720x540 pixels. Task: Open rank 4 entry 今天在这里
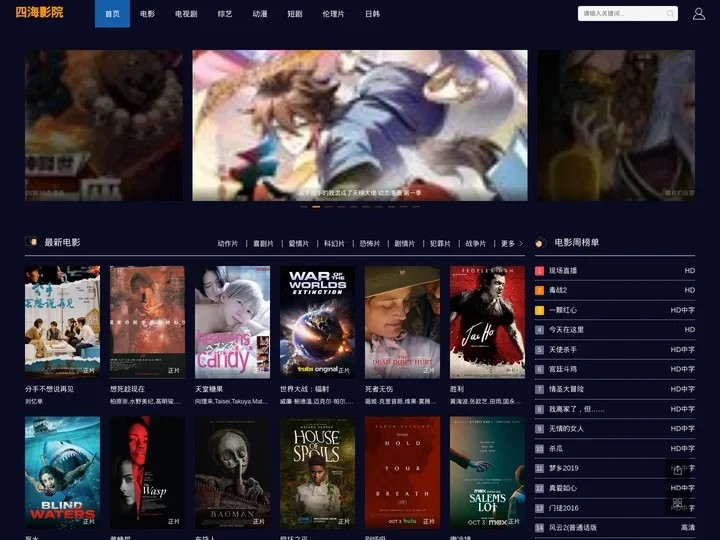[x=615, y=330]
